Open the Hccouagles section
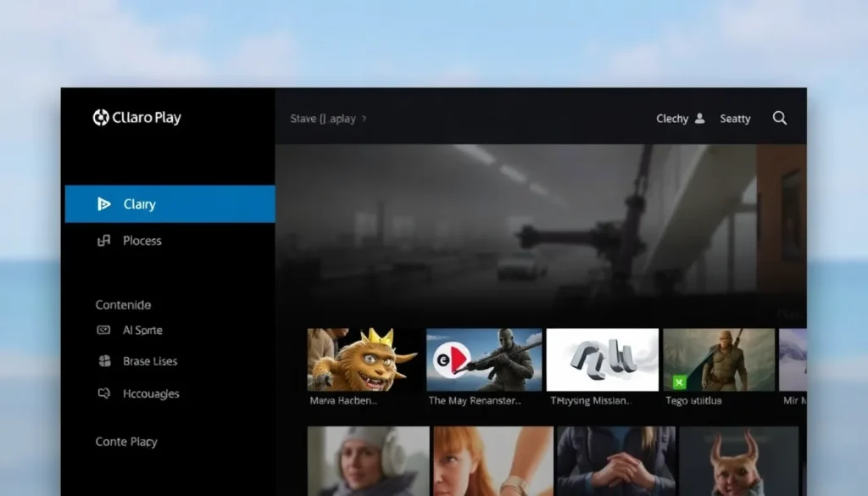Viewport: 868px width, 496px height. (x=151, y=394)
